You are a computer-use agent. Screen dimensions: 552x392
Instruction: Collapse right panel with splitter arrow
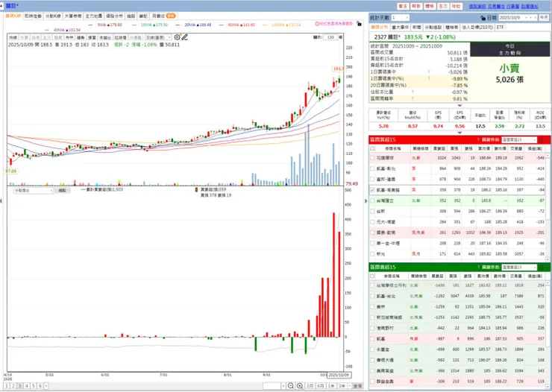click(366, 201)
